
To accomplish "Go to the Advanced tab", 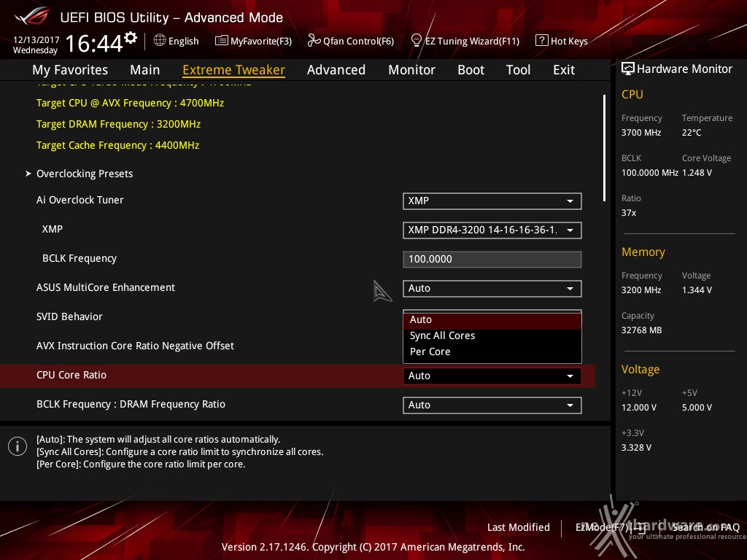I will click(336, 70).
